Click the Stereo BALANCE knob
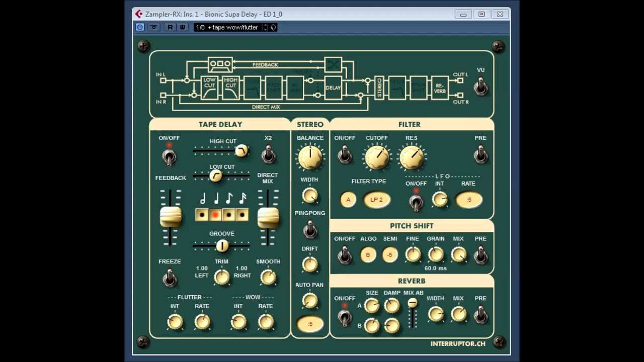Image resolution: width=644 pixels, height=362 pixels. point(310,157)
